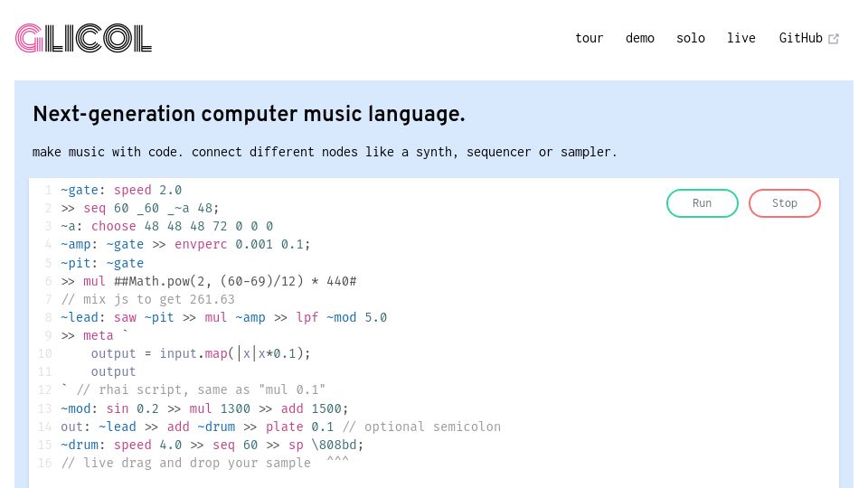Click line "output = input.map(|x|x*0.1);"
Viewport: 868px width, 488px height.
tap(201, 353)
